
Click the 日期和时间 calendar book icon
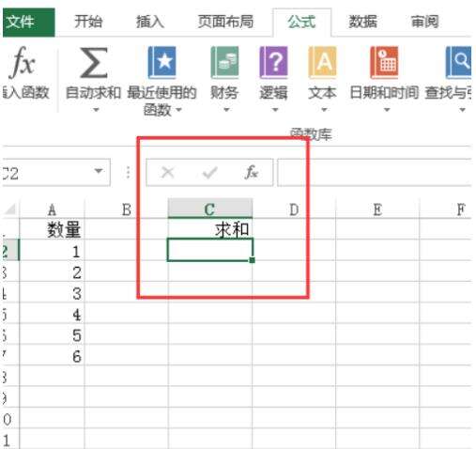[384, 63]
